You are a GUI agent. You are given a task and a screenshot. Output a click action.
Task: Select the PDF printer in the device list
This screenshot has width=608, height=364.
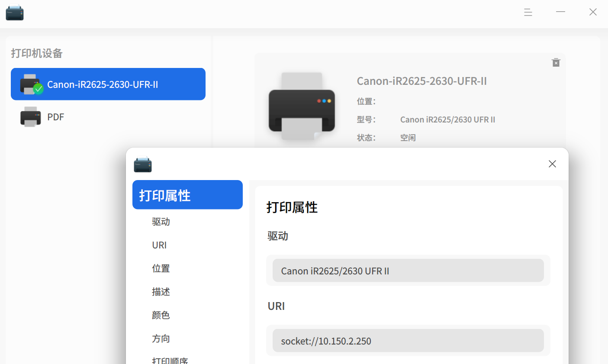(108, 117)
